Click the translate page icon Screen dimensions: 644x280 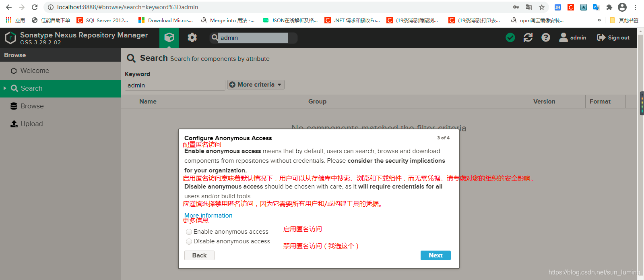tap(529, 7)
